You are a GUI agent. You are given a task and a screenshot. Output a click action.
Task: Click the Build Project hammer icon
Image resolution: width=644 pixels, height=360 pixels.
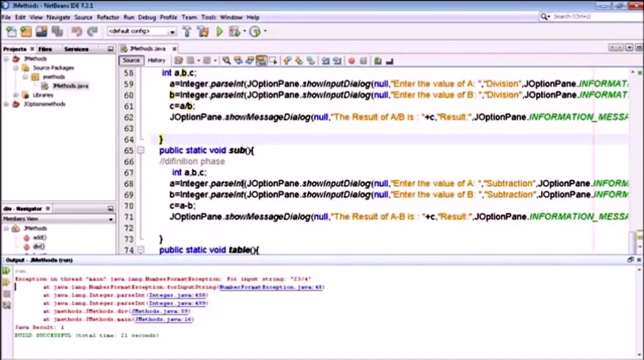click(187, 31)
